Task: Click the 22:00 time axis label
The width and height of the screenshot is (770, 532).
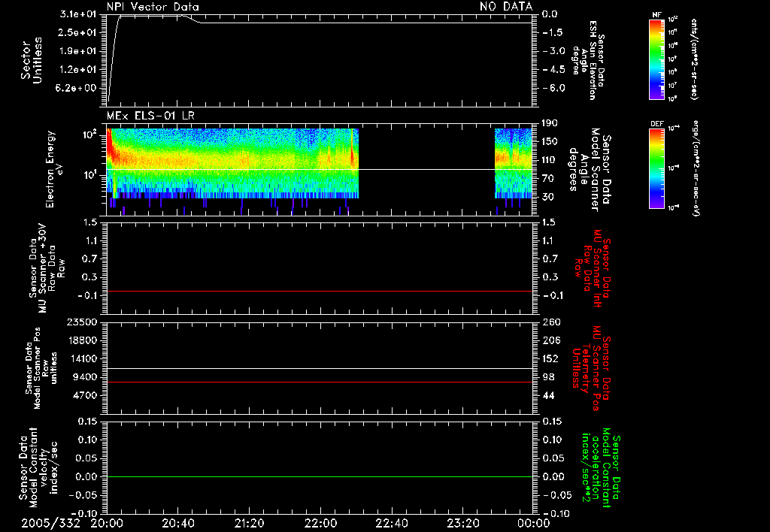Action: (x=320, y=523)
